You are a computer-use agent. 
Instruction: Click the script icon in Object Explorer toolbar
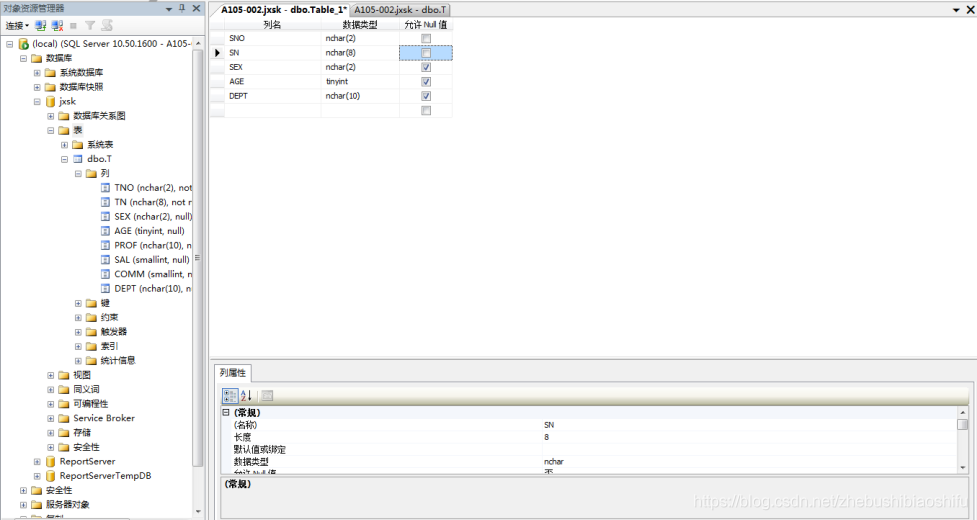107,25
